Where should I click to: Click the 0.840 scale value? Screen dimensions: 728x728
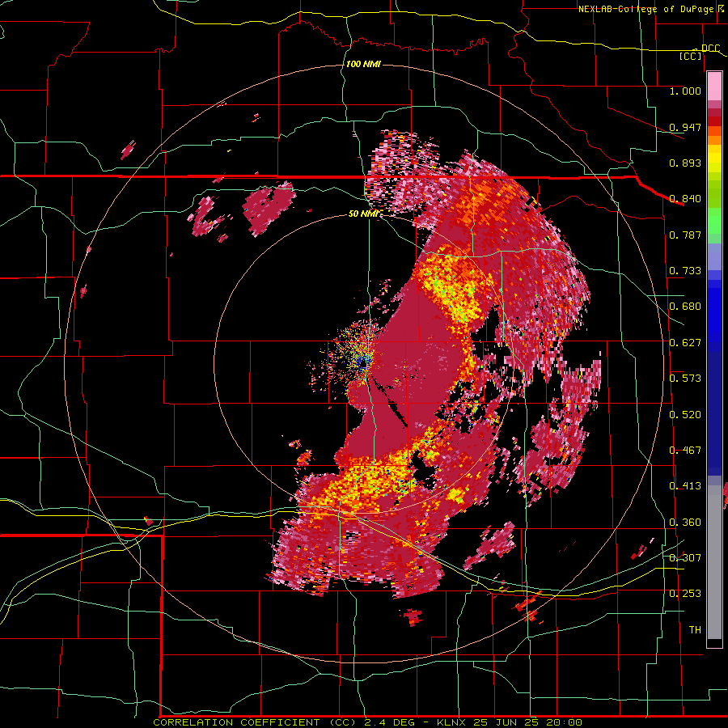(x=685, y=199)
